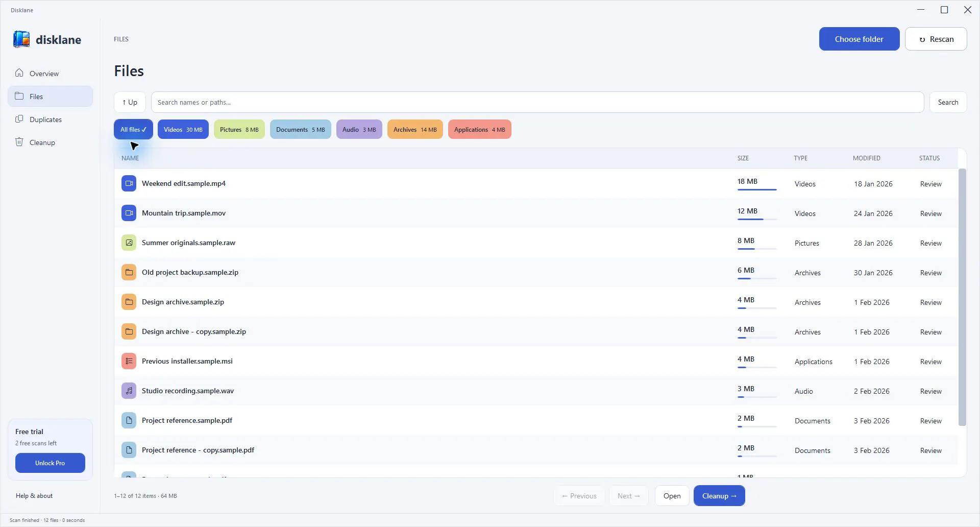Sort by the TYPE column header
Screen dimensions: 980x527
point(800,158)
